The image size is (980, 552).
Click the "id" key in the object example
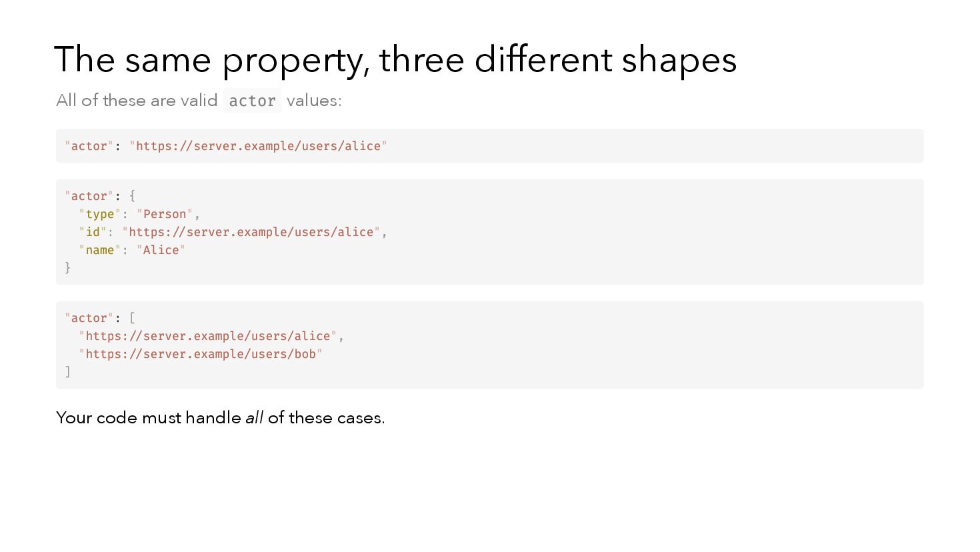tap(93, 232)
